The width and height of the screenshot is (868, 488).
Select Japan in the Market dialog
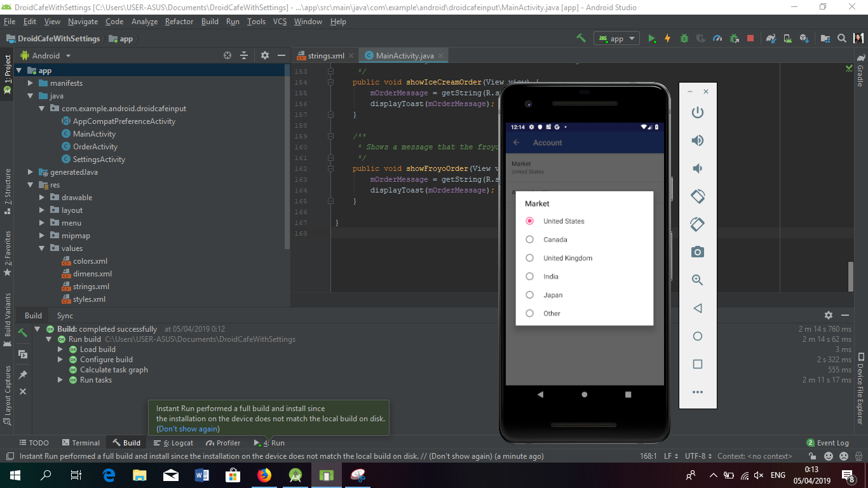tap(529, 295)
